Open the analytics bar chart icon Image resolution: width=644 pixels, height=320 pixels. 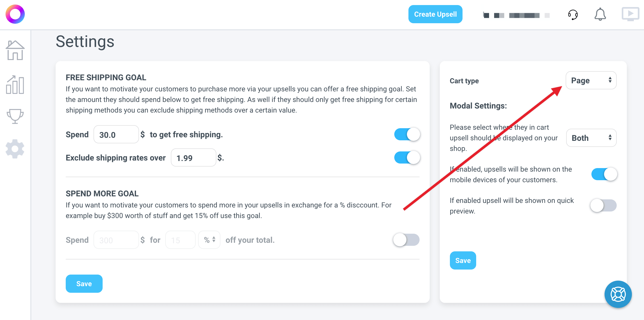click(x=15, y=85)
